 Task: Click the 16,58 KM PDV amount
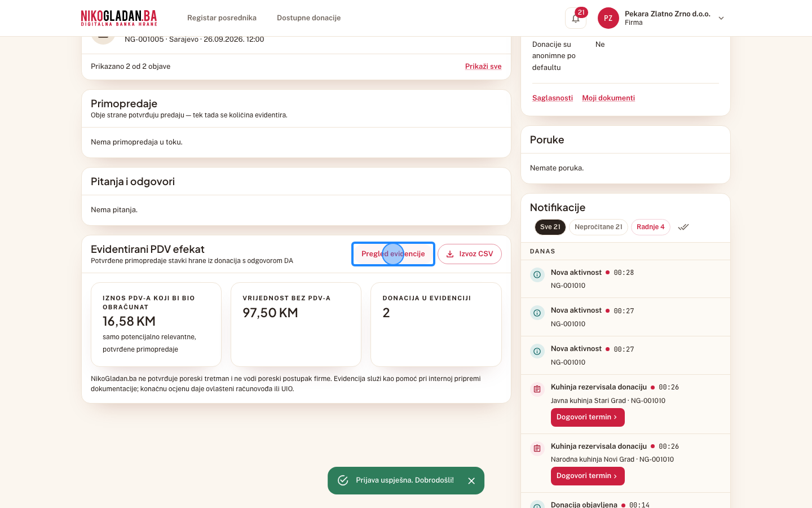(129, 322)
